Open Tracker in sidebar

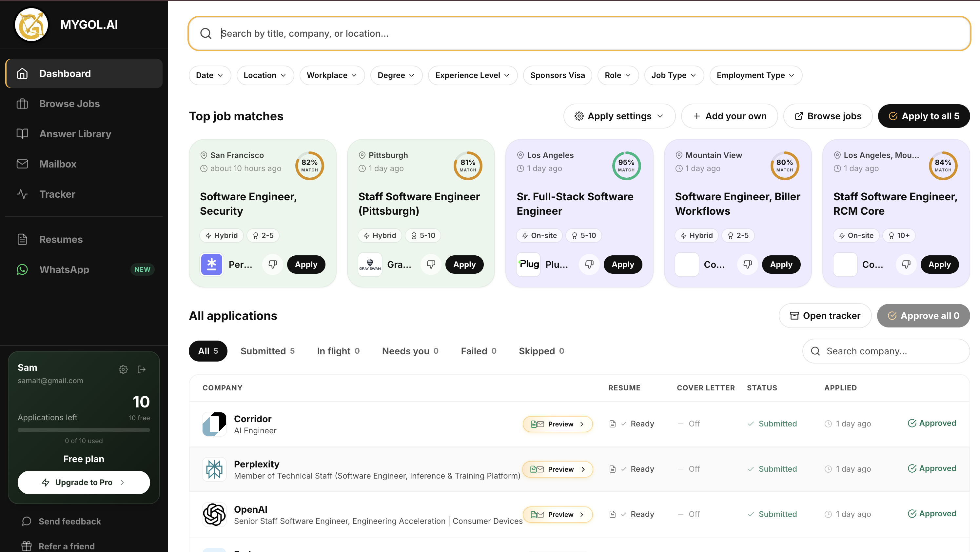(84, 194)
